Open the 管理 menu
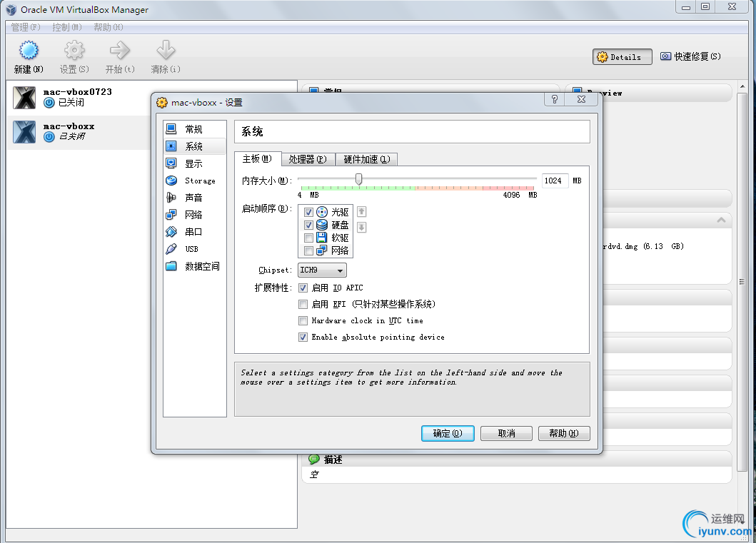Viewport: 756px width, 543px height. (26, 27)
